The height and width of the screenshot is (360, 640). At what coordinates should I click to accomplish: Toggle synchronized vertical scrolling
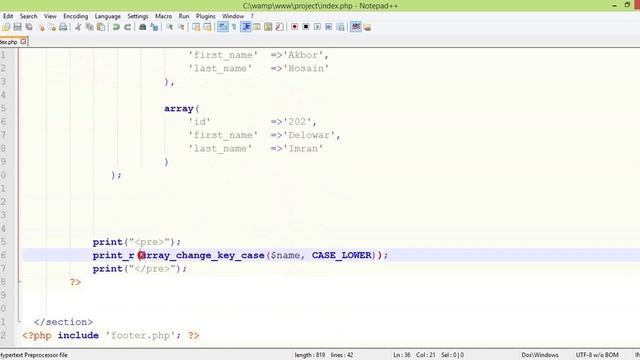tap(196, 27)
